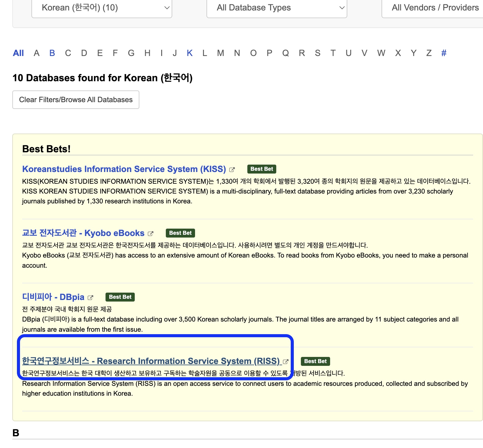Select the # symbol filter

(444, 53)
